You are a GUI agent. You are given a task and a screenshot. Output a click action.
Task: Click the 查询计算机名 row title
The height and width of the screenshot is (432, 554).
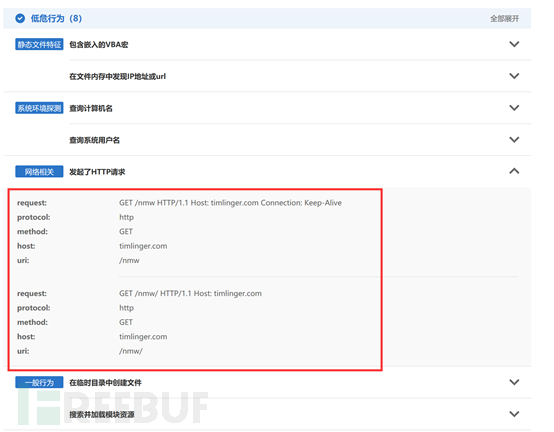point(91,108)
